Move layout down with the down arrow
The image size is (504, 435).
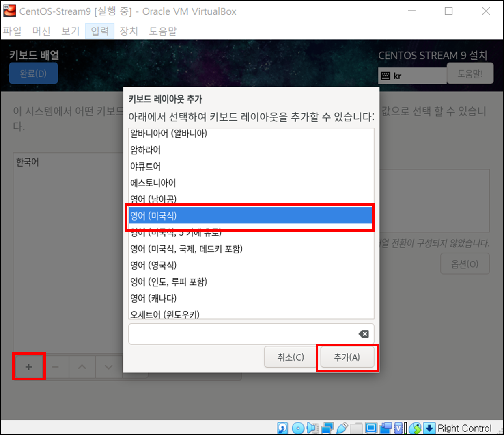click(109, 367)
